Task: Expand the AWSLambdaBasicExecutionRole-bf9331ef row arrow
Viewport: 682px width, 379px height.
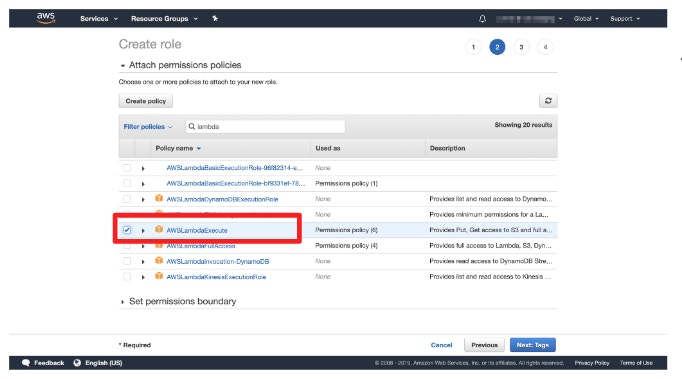Action: point(143,184)
